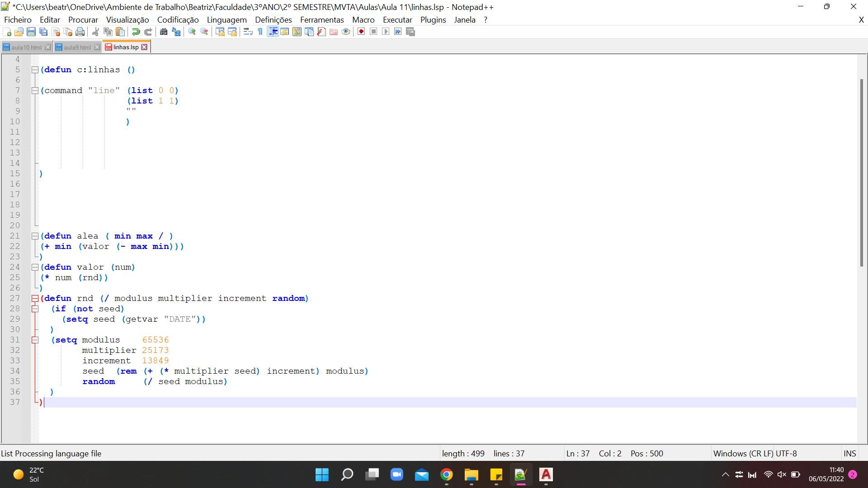The image size is (868, 488).
Task: Open the Procurar menu
Action: click(83, 20)
